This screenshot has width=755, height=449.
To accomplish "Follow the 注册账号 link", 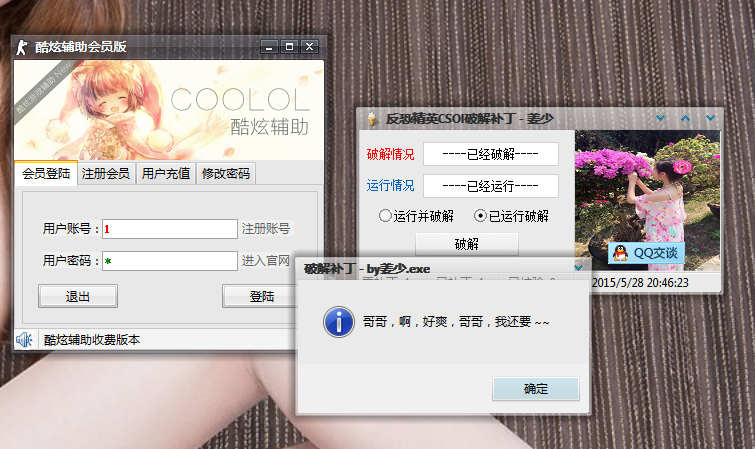I will (265, 229).
